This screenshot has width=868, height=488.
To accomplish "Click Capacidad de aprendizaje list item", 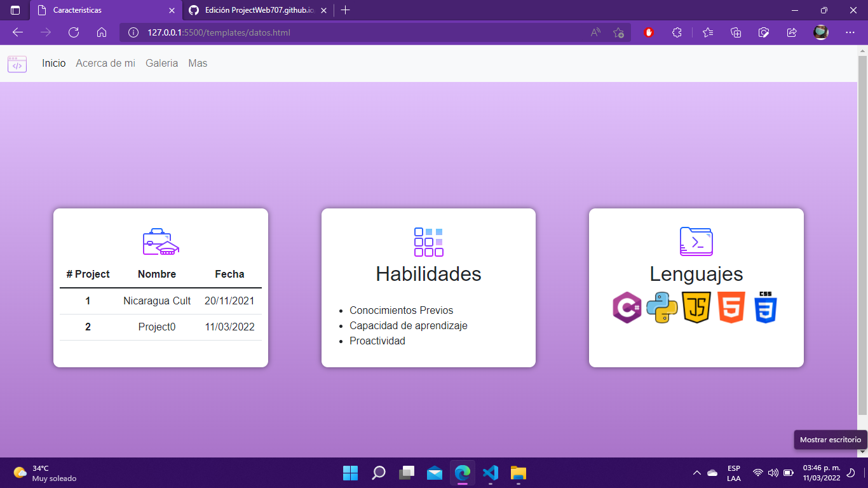I will point(409,325).
